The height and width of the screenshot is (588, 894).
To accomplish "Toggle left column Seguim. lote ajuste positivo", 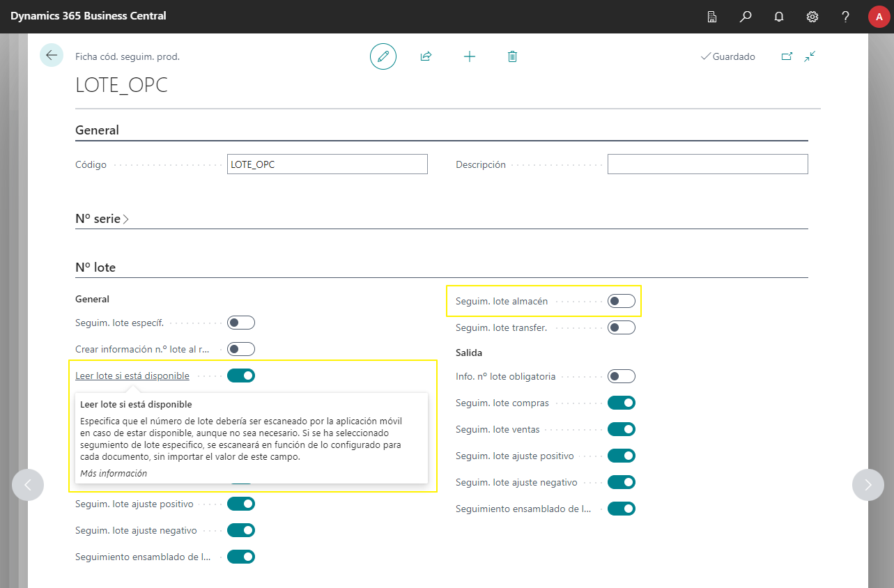I will click(241, 504).
